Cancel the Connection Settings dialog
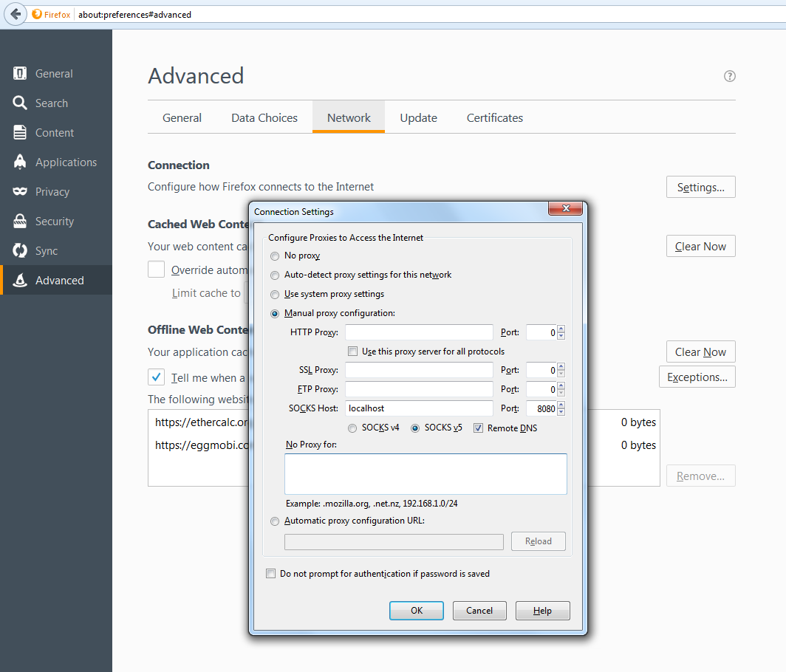 click(479, 611)
